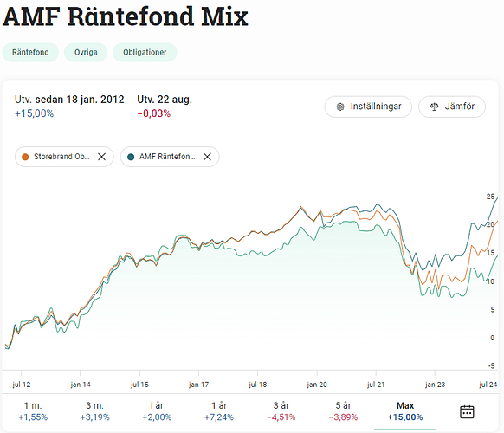The height and width of the screenshot is (433, 504).
Task: Switch to i år period tab
Action: pos(157,411)
